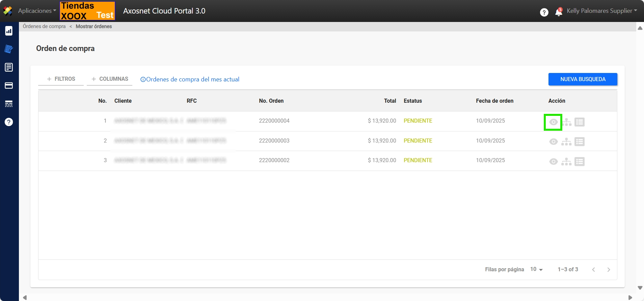Open the FILTROS tab
This screenshot has width=644, height=301.
(61, 79)
